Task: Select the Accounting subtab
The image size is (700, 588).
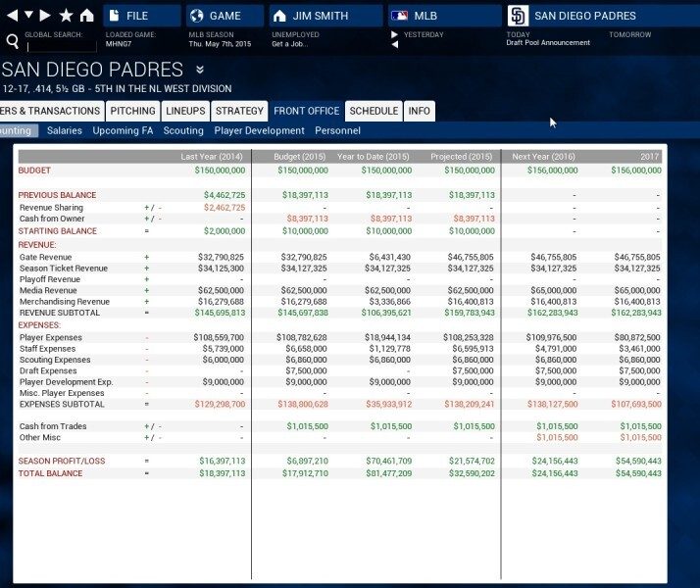Action: 19,130
